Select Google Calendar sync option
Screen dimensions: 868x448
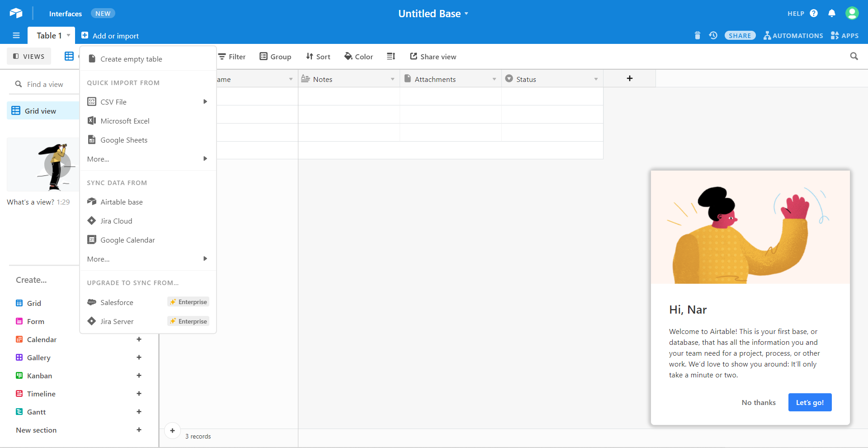[148, 240]
